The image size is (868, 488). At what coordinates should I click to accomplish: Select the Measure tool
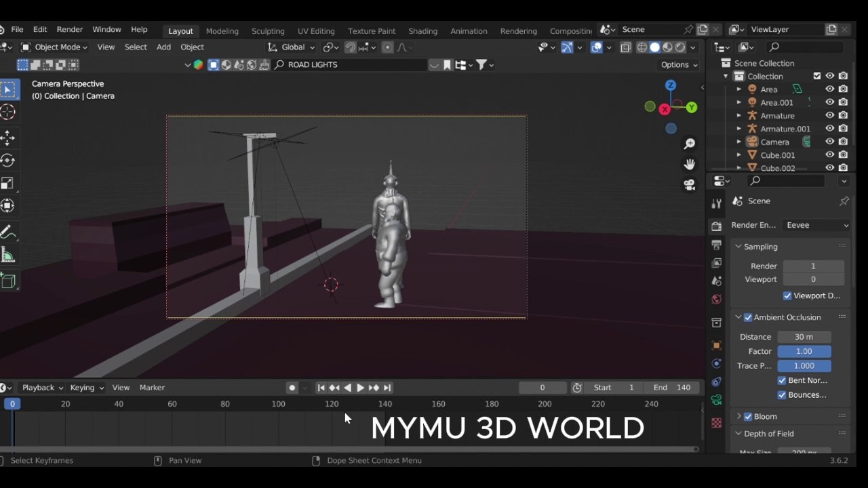pos(7,255)
